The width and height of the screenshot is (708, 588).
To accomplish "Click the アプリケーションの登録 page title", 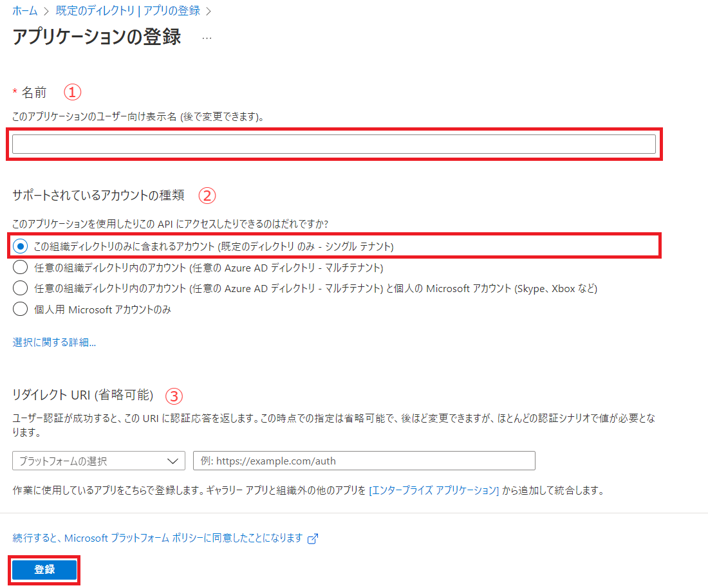I will click(x=97, y=37).
